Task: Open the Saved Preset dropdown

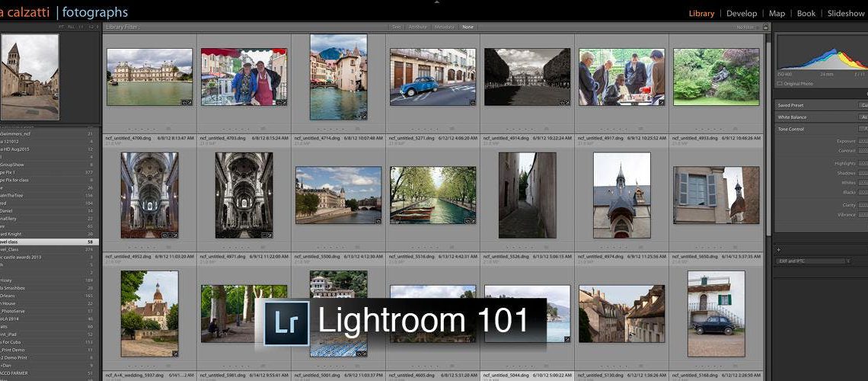Action: click(863, 105)
